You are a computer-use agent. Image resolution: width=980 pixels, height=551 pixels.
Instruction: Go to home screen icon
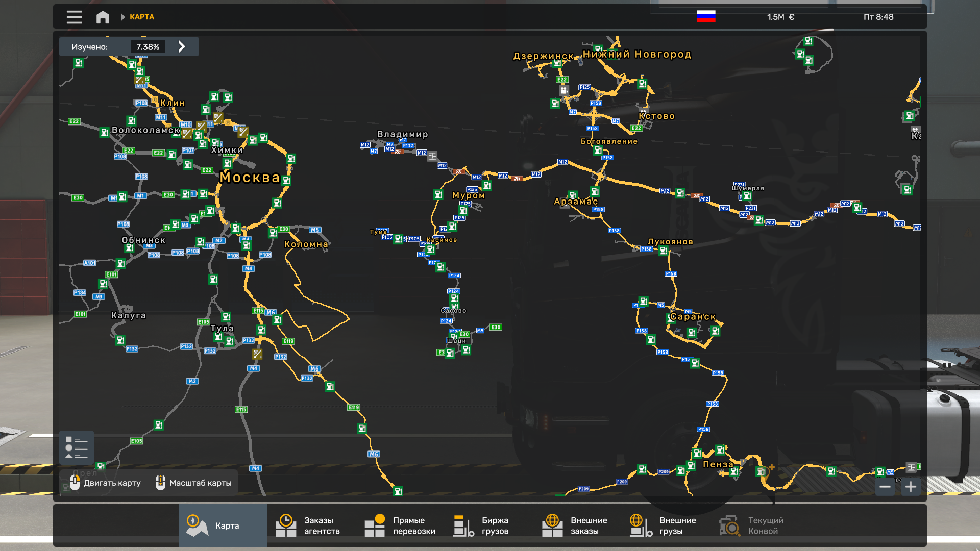coord(103,17)
